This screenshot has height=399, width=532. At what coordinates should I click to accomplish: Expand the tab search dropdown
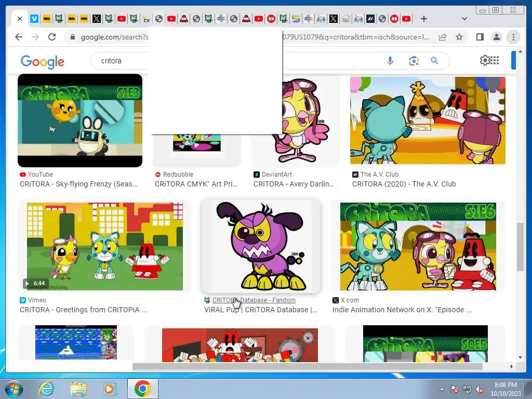click(x=464, y=19)
